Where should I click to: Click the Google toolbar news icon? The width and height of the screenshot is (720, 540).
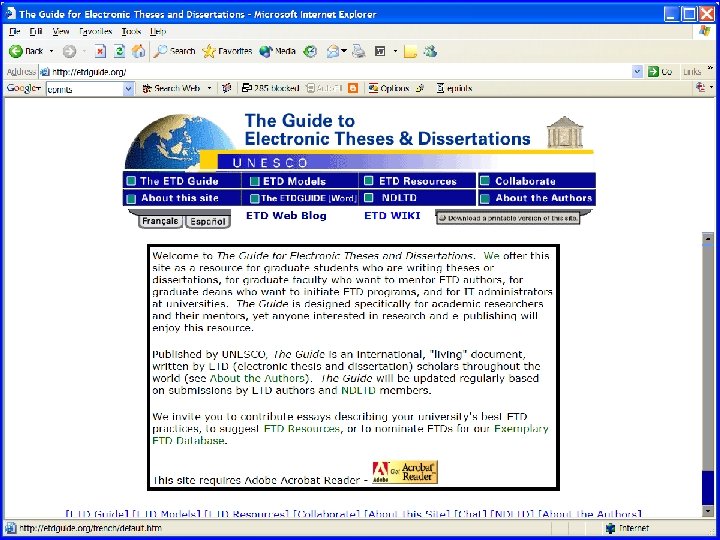click(226, 88)
